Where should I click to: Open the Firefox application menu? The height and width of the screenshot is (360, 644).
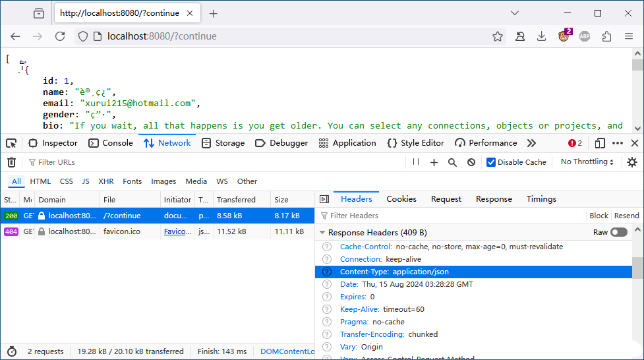click(x=628, y=36)
